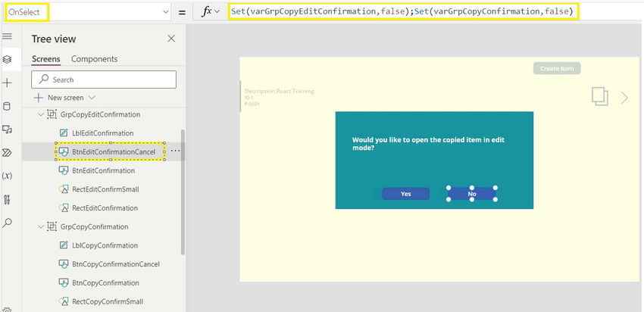Open the Variables (x) pane
The image size is (644, 312).
(8, 176)
